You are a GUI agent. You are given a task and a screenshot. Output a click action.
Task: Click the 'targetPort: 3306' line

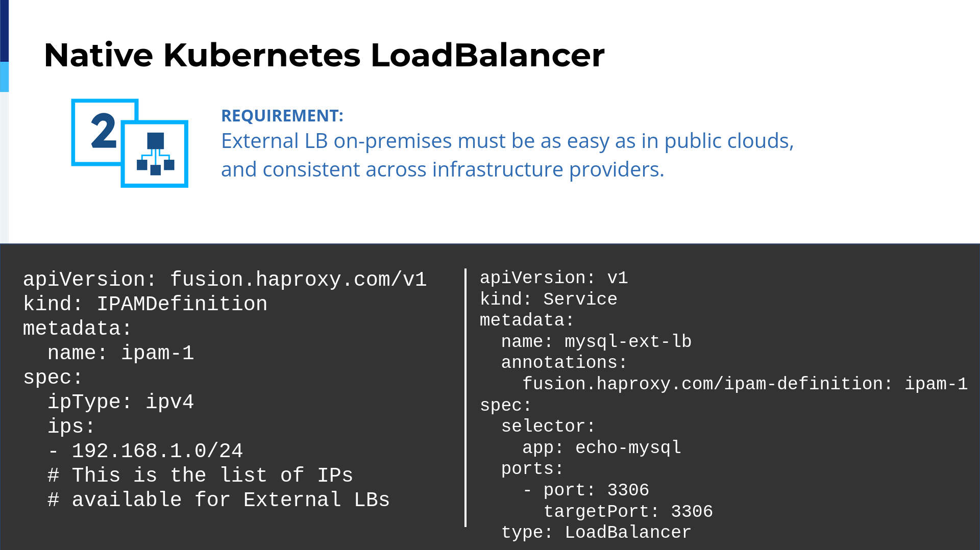point(628,512)
